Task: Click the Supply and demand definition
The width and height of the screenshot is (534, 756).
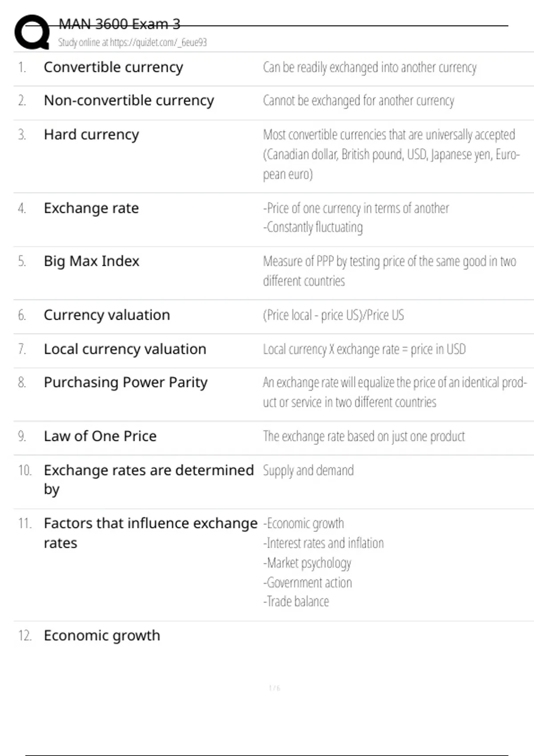Action: (308, 470)
